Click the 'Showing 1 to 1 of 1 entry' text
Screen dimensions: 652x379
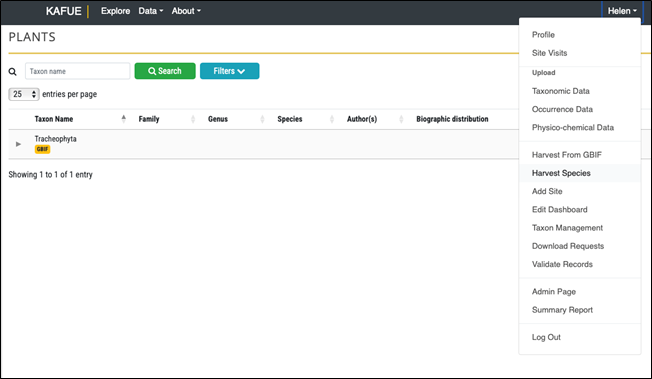click(50, 175)
